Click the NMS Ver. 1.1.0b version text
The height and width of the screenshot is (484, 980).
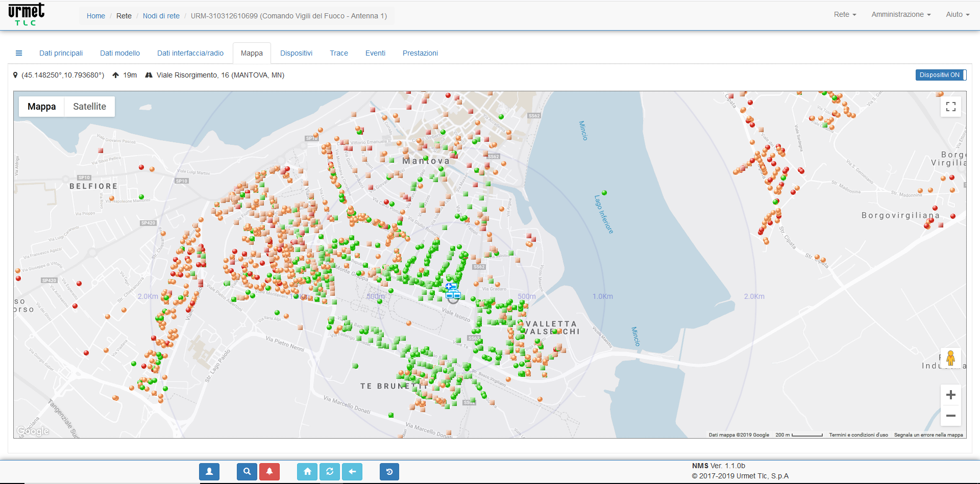click(x=719, y=466)
